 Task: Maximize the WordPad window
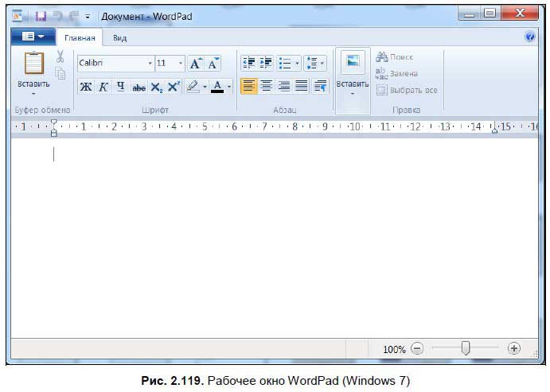(490, 14)
